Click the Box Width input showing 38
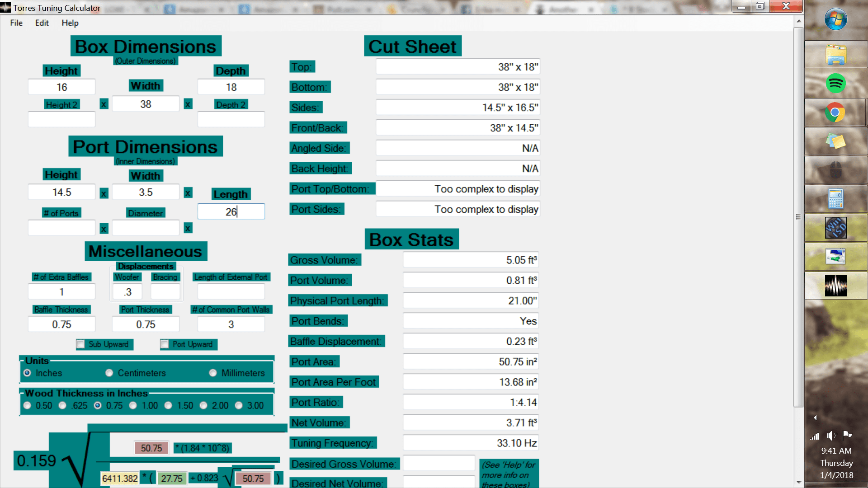The image size is (868, 488). pos(146,104)
